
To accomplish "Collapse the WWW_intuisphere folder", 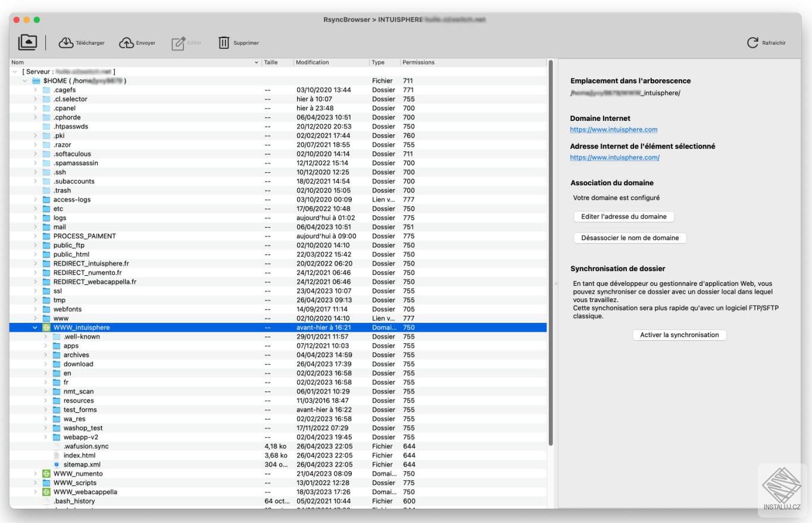I will 36,327.
